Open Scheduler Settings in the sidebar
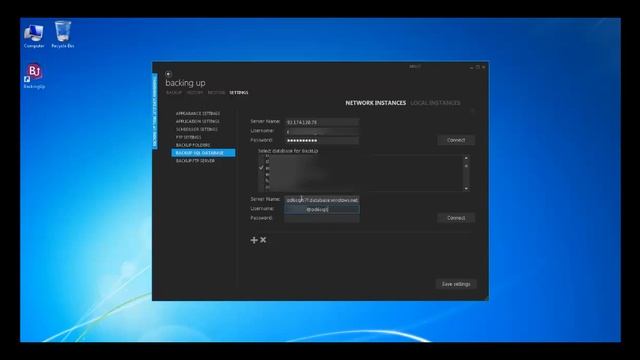The image size is (640, 360). (197, 129)
